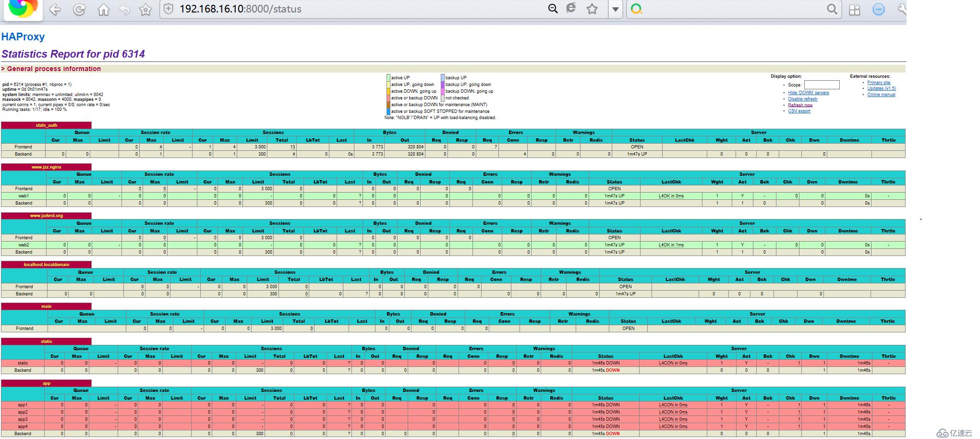Select the web2 server row name

pyautogui.click(x=24, y=245)
